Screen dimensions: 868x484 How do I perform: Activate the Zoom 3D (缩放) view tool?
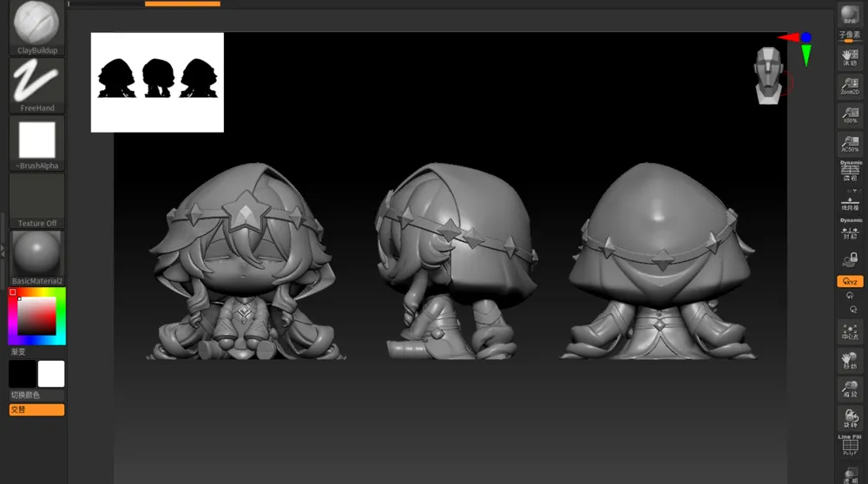pos(850,389)
